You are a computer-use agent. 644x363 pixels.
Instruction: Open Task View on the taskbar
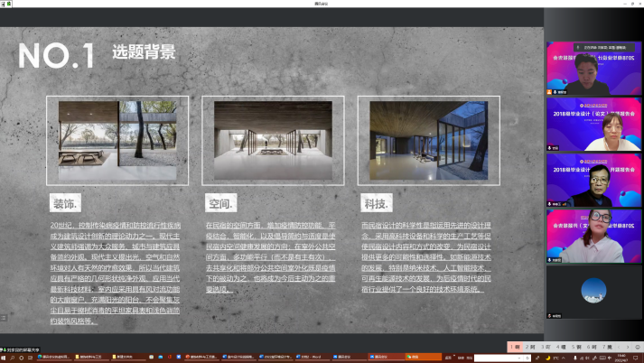(31, 358)
